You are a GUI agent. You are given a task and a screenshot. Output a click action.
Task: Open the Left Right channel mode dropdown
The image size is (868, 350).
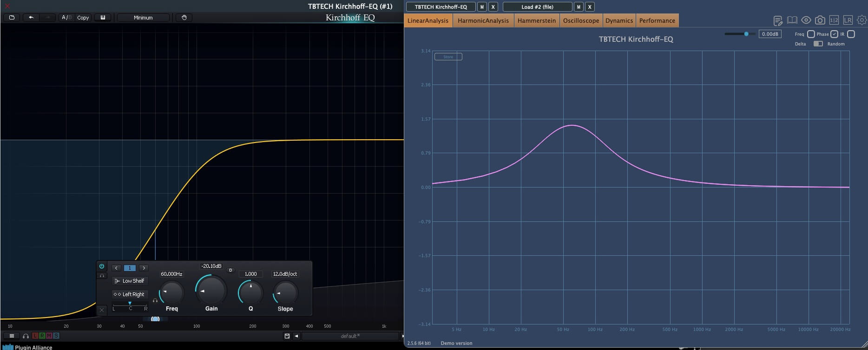(x=130, y=294)
